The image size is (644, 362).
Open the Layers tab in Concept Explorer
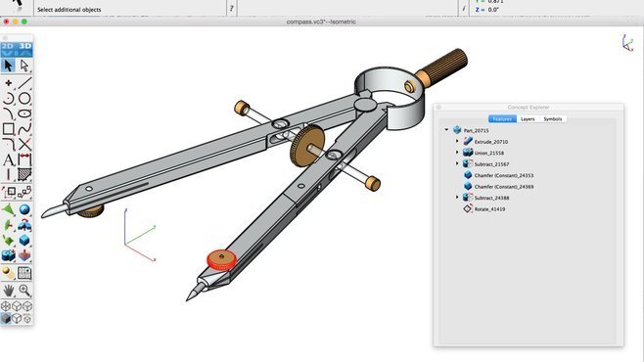click(x=528, y=119)
